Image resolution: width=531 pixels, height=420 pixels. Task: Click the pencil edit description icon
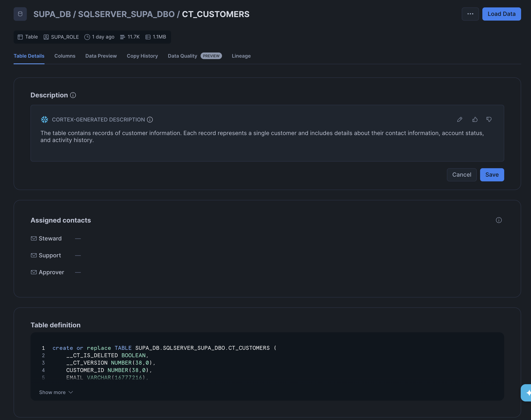click(459, 119)
